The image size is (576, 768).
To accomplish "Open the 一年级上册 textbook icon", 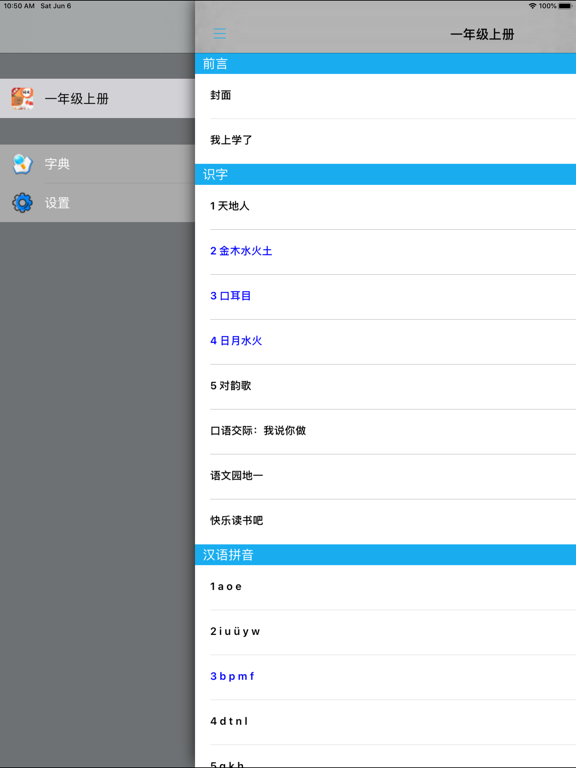I will (x=23, y=98).
